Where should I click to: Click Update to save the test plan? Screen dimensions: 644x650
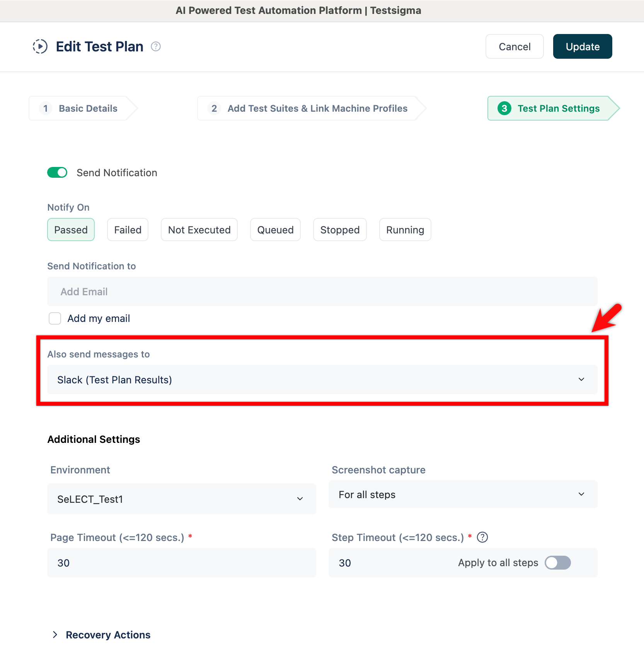click(582, 46)
